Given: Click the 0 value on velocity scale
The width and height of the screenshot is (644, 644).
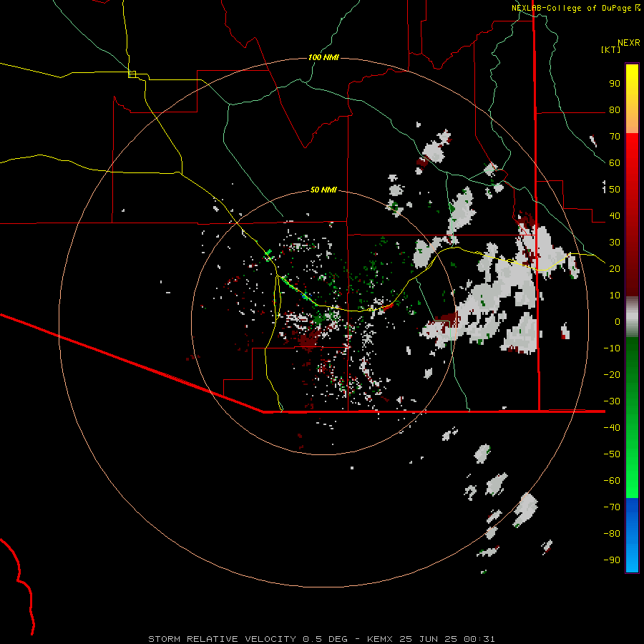Looking at the screenshot, I should coord(618,322).
